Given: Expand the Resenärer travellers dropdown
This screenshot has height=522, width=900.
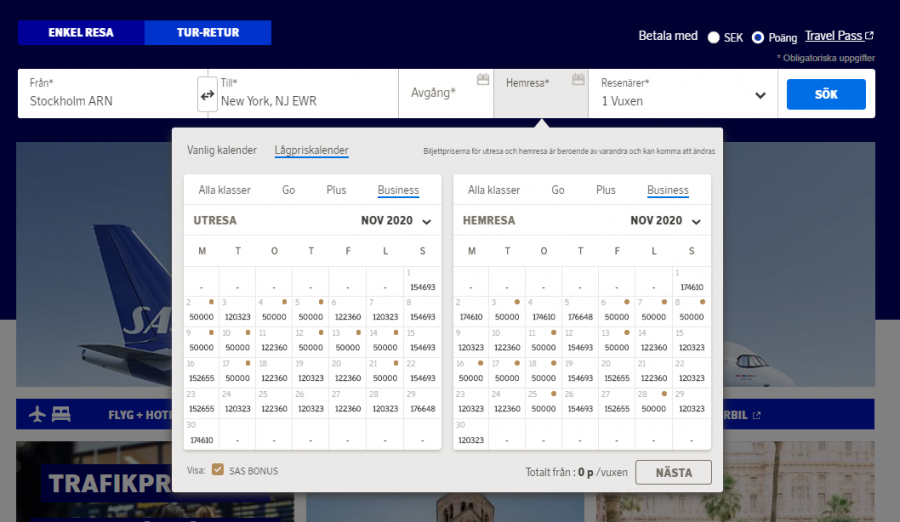Looking at the screenshot, I should coord(760,95).
